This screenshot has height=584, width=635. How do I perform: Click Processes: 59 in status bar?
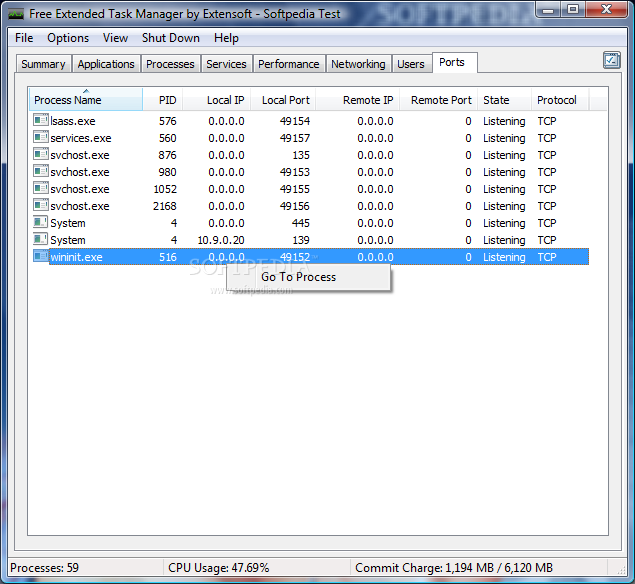tap(45, 568)
